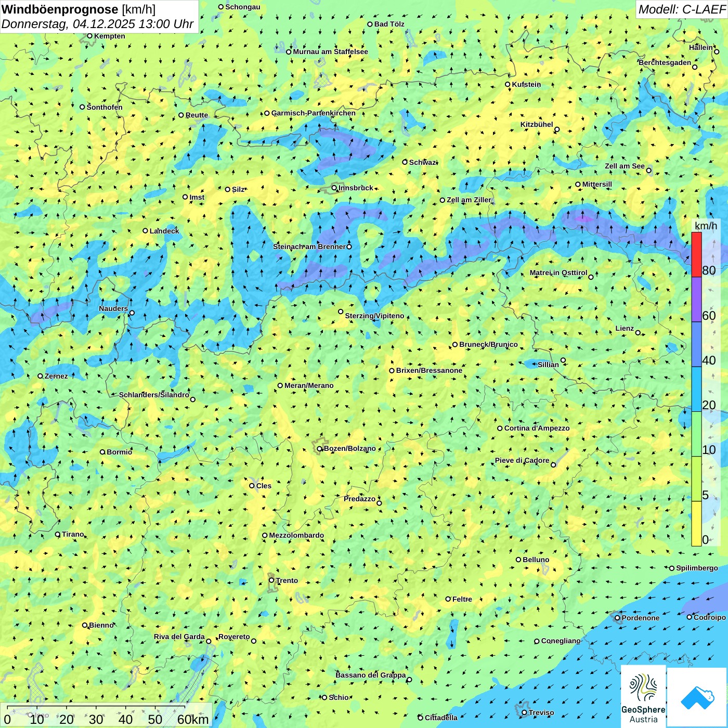
Task: Select the Pieve di Cadore label
Action: [522, 460]
